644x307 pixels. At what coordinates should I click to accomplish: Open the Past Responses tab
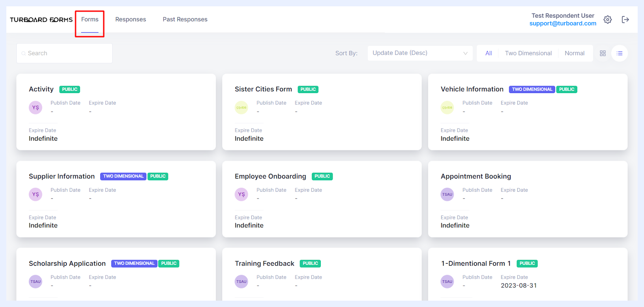[185, 19]
